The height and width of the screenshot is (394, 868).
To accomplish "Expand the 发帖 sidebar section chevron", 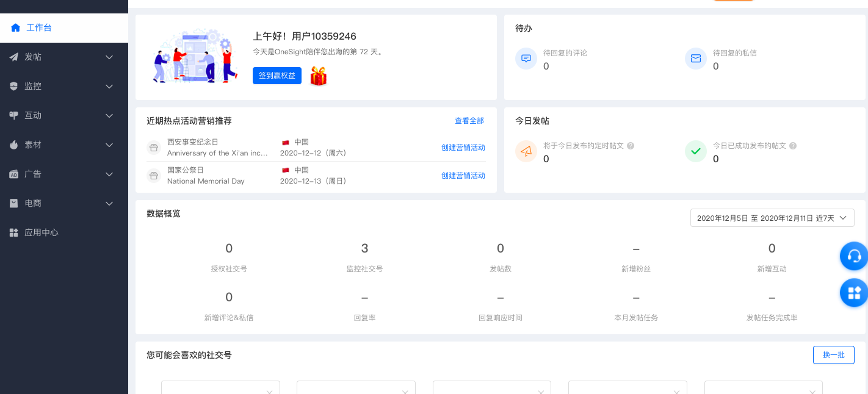I will [x=109, y=57].
